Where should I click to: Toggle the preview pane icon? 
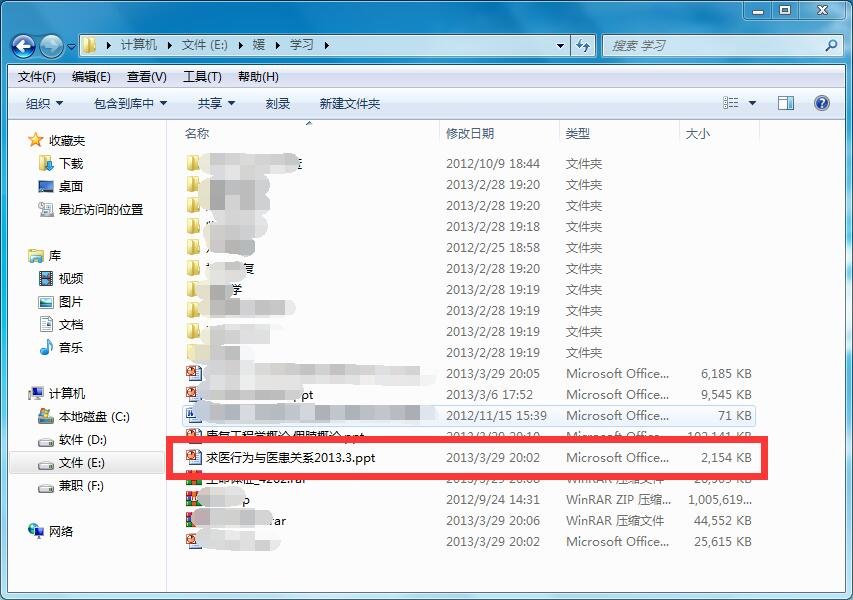pyautogui.click(x=786, y=103)
